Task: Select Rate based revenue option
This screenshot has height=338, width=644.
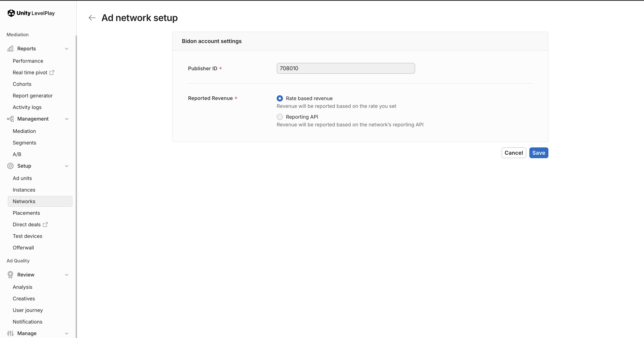Action: [279, 98]
